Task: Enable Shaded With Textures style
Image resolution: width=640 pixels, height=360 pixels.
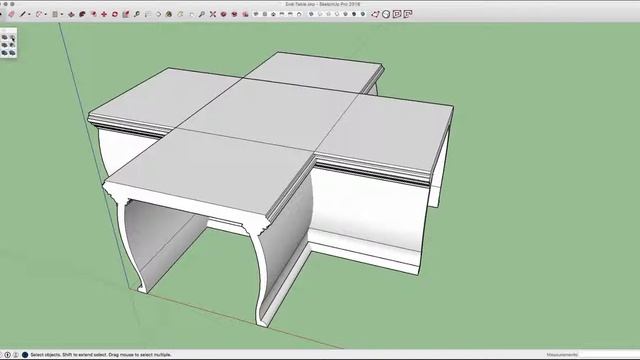Action: pyautogui.click(x=354, y=14)
